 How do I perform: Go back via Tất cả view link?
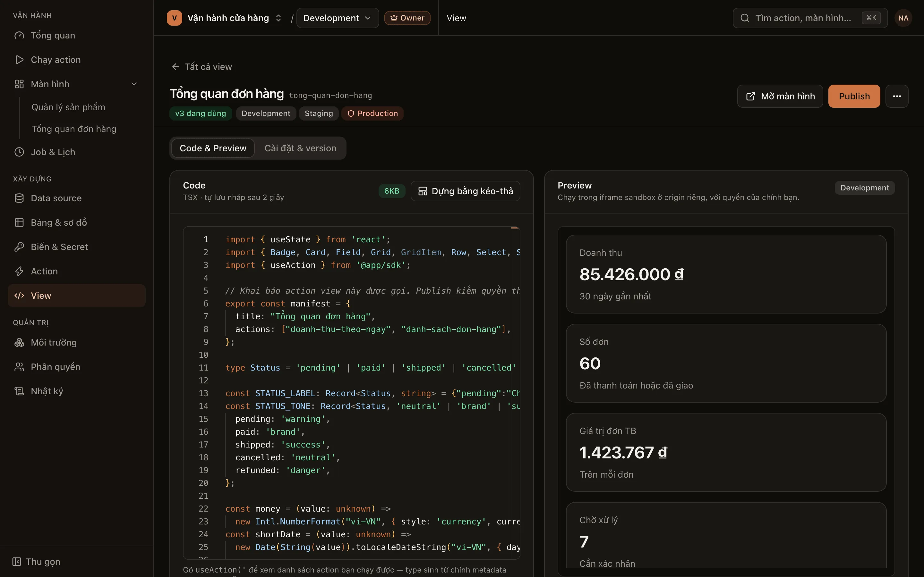[x=201, y=67]
